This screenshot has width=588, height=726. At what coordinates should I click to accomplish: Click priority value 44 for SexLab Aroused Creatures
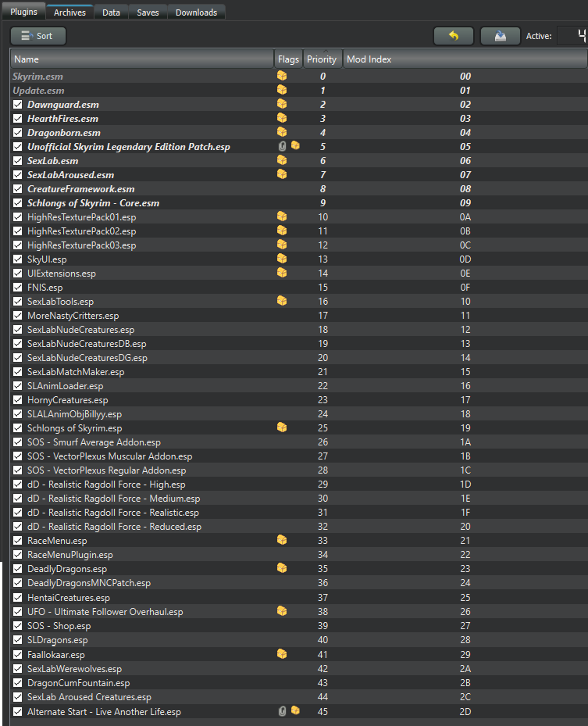[x=323, y=697]
